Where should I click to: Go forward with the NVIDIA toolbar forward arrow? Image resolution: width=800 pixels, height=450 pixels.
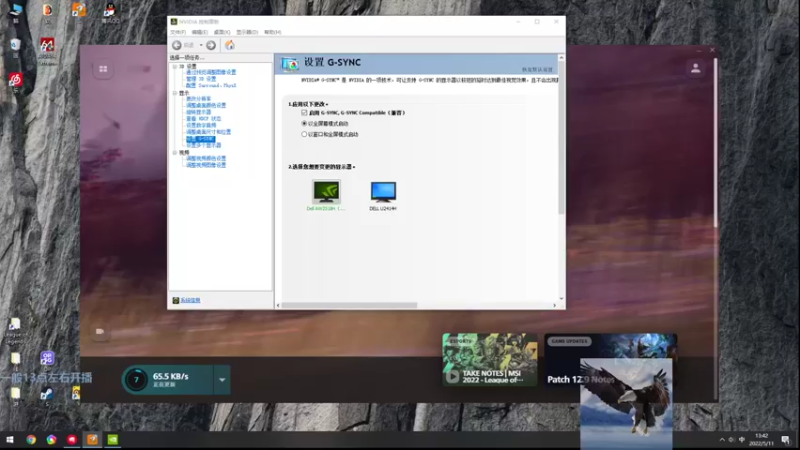click(211, 45)
